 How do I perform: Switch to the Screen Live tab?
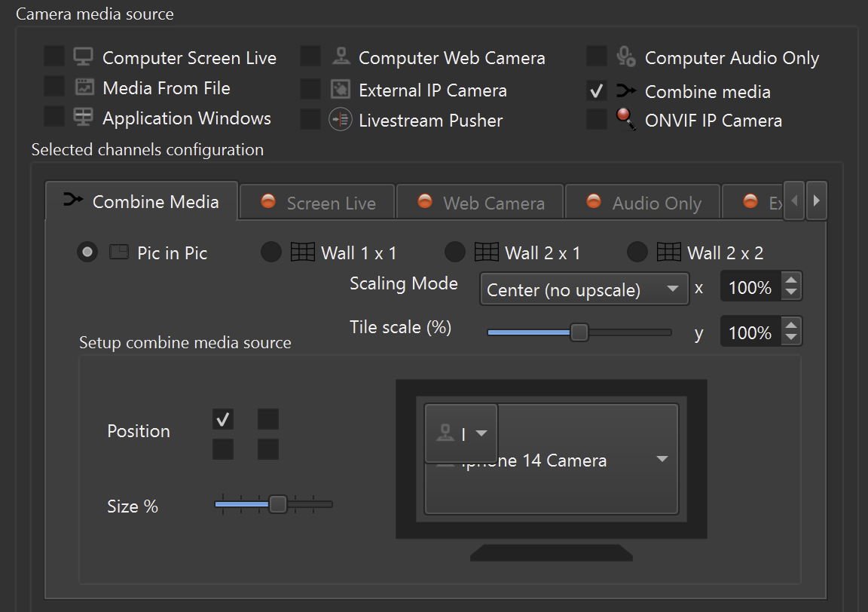coord(317,203)
